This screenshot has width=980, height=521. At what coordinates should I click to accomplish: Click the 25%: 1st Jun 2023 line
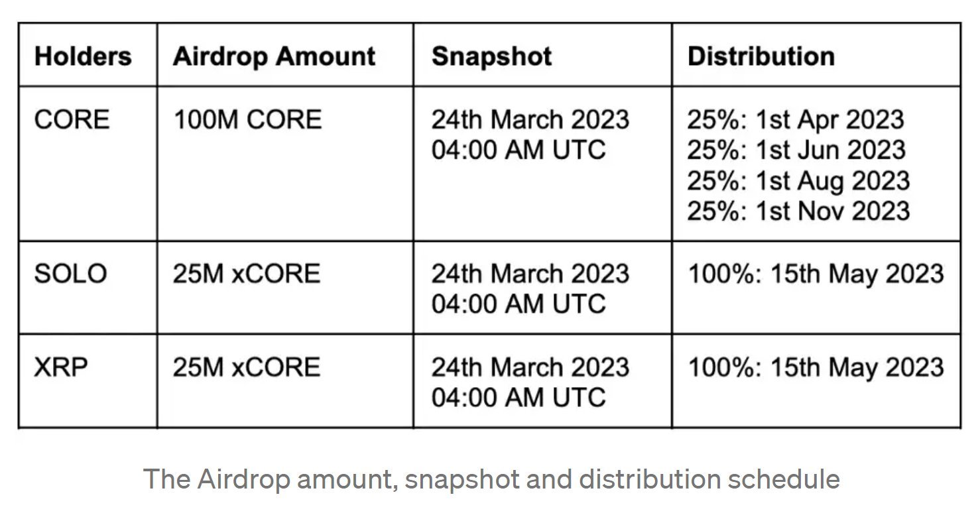(796, 150)
